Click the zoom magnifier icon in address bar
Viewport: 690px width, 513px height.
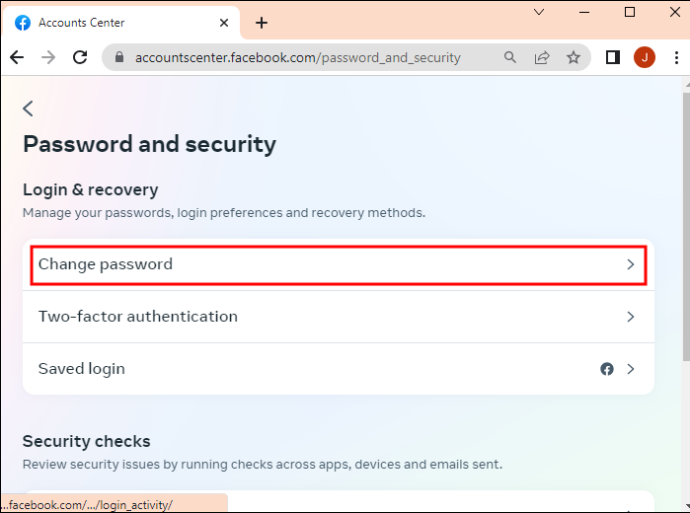pyautogui.click(x=510, y=57)
